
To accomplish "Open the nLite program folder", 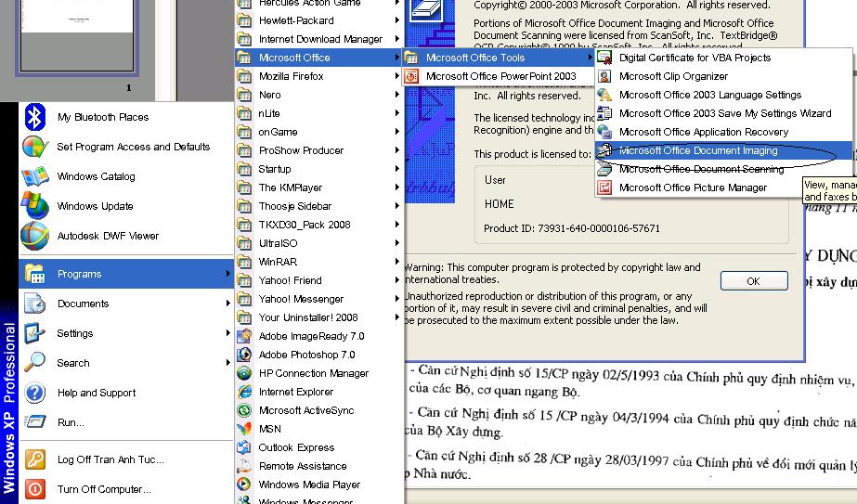I will [x=319, y=113].
